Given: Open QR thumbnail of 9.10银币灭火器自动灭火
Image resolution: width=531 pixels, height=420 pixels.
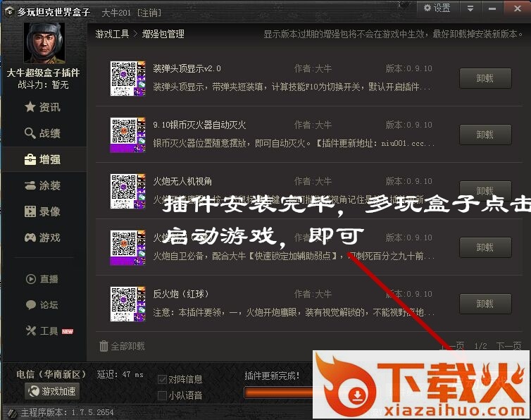Looking at the screenshot, I should pyautogui.click(x=127, y=135).
